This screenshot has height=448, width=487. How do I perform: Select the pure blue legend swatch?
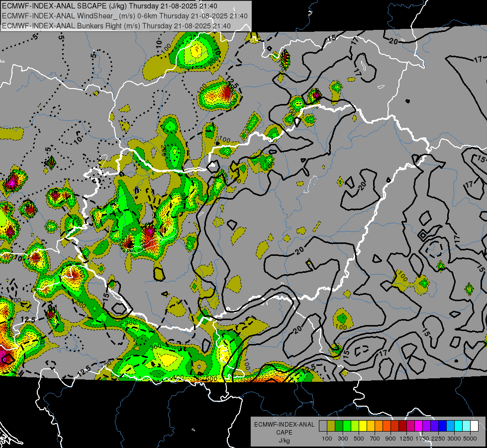point(442,426)
